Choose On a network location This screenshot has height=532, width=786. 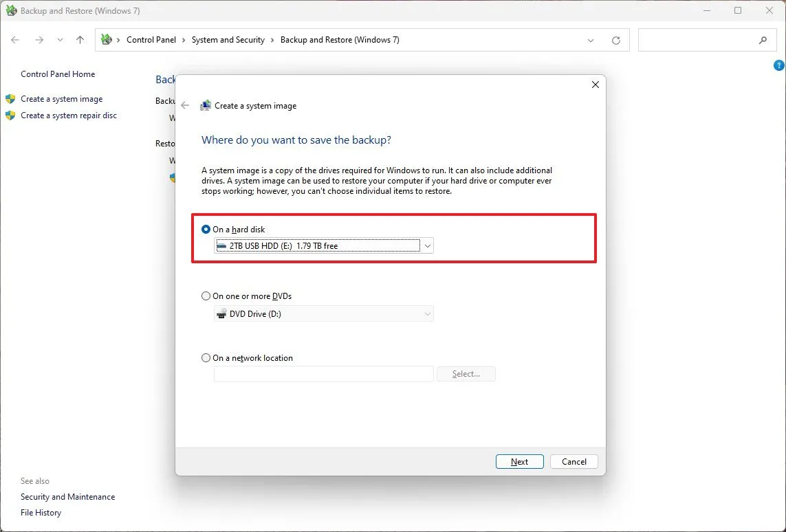coord(206,357)
